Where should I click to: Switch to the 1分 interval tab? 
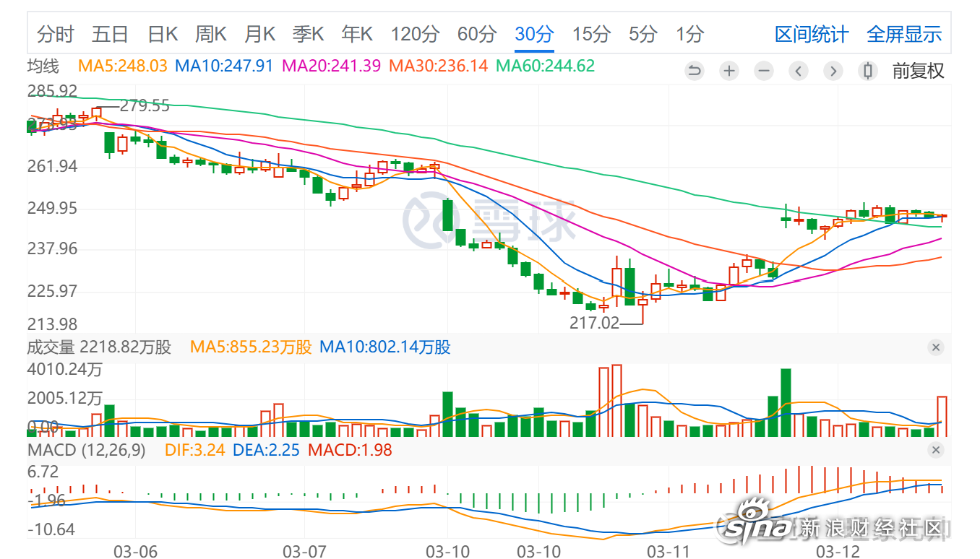point(690,34)
